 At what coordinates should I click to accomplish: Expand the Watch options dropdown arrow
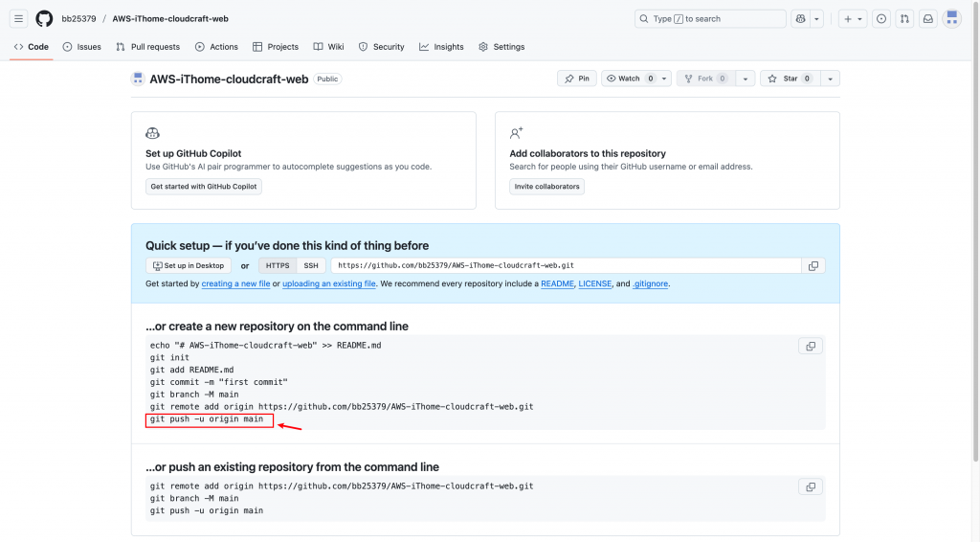[x=664, y=79]
